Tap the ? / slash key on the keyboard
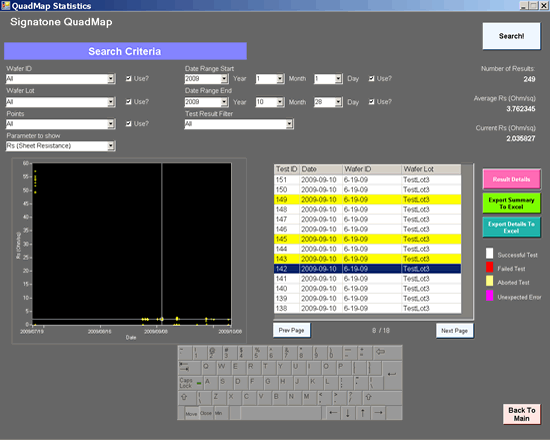The image size is (550, 440). pos(354,398)
